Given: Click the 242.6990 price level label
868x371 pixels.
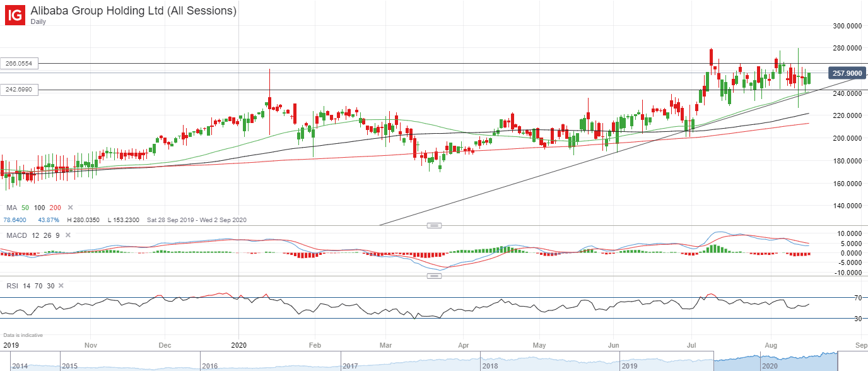Looking at the screenshot, I should pyautogui.click(x=20, y=90).
